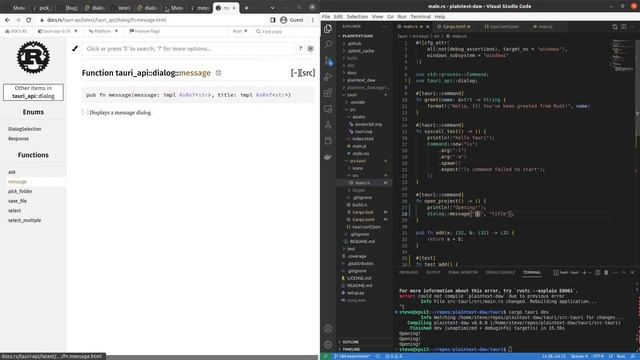Click the rustdoc search input field

click(188, 49)
